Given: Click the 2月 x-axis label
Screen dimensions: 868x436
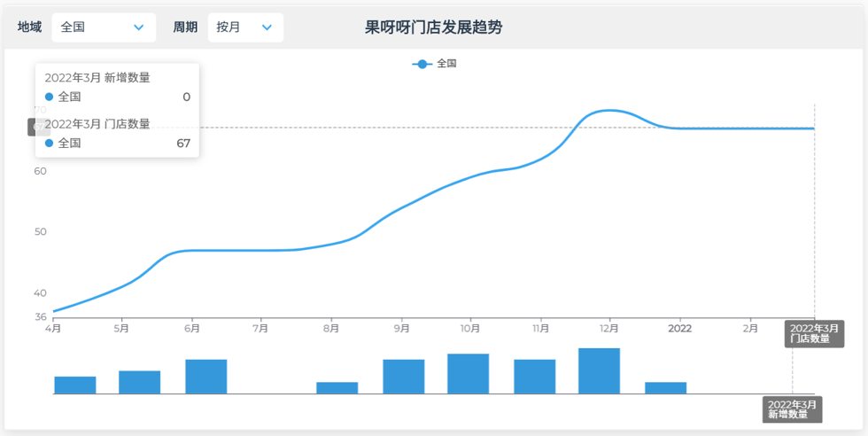Looking at the screenshot, I should pos(749,328).
